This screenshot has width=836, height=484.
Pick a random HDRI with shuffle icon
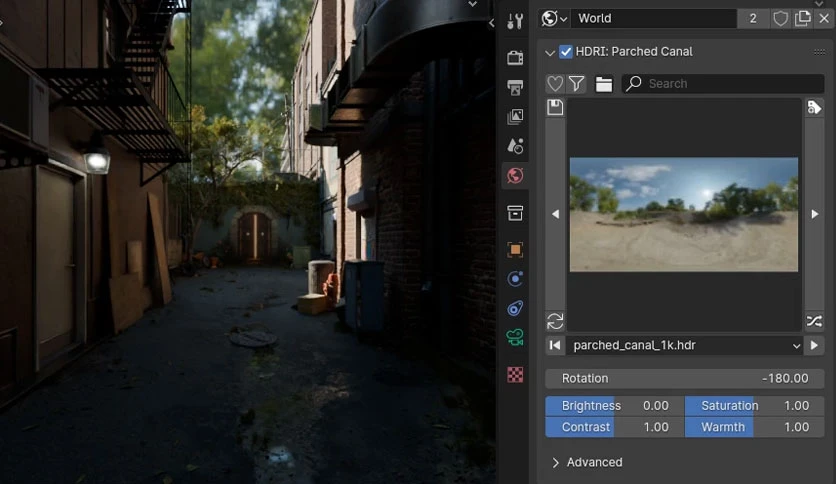(814, 321)
